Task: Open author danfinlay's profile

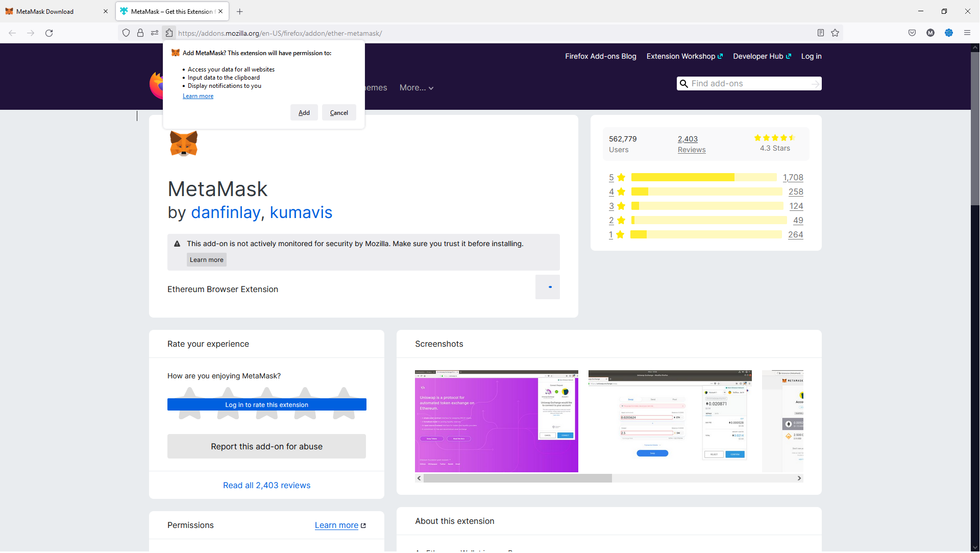Action: pyautogui.click(x=225, y=212)
